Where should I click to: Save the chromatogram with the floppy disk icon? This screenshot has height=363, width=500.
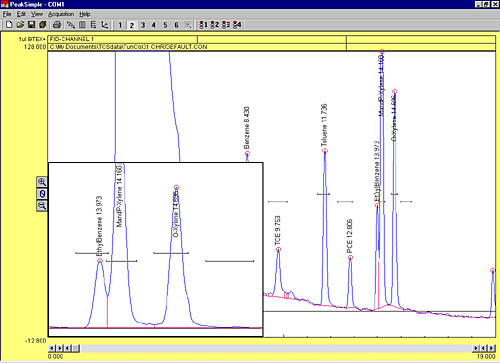pyautogui.click(x=31, y=25)
